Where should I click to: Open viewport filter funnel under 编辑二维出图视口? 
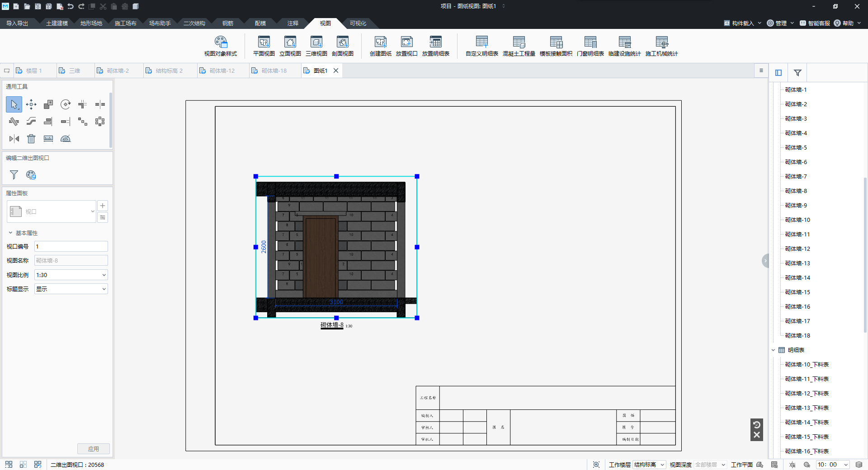click(x=14, y=175)
